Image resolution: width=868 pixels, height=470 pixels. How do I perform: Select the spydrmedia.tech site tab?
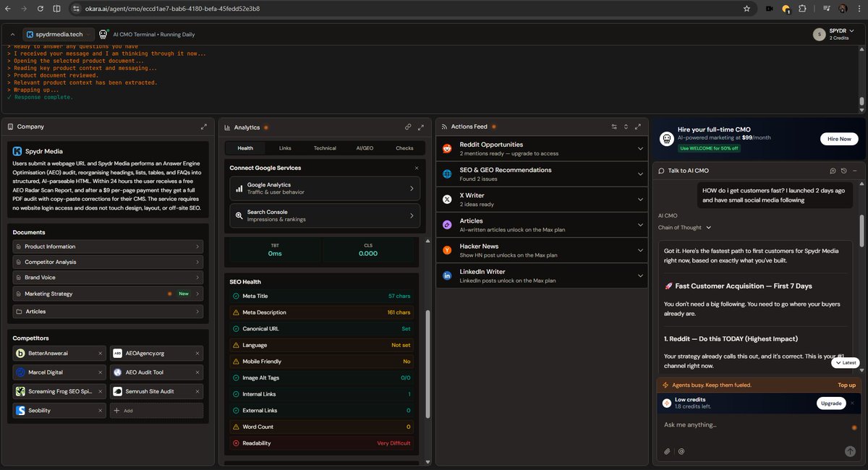59,34
